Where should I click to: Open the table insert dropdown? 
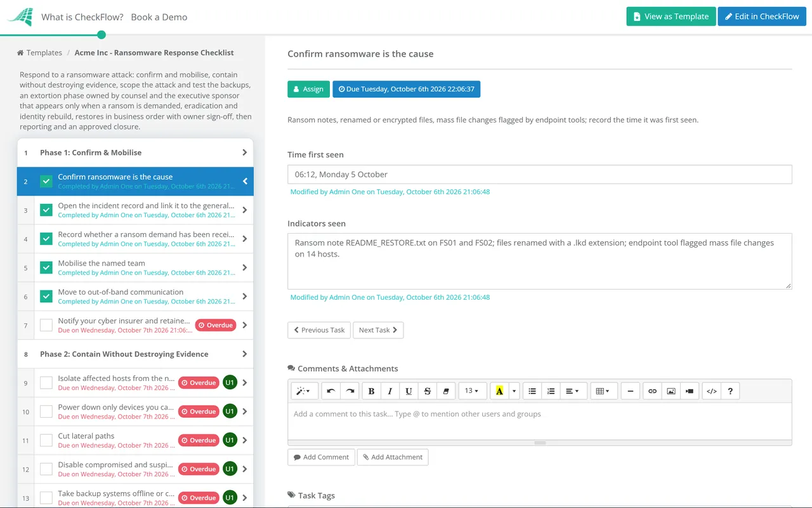pos(603,391)
